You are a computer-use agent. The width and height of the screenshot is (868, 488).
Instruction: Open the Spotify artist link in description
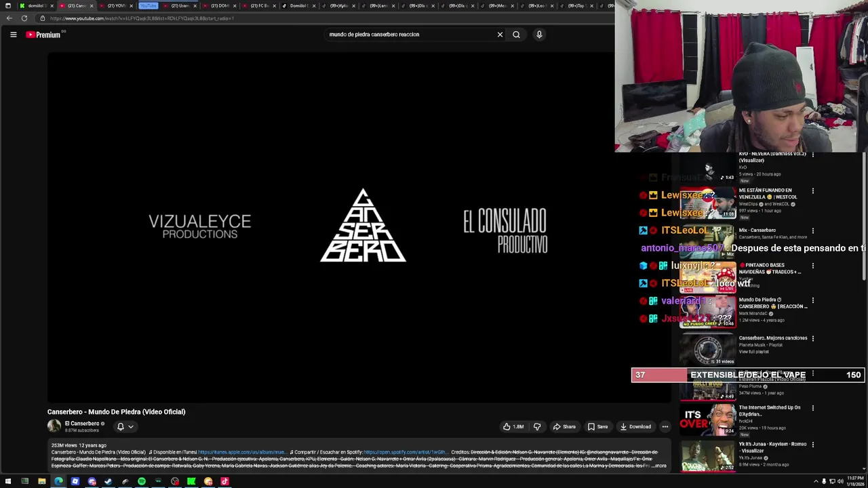405,452
